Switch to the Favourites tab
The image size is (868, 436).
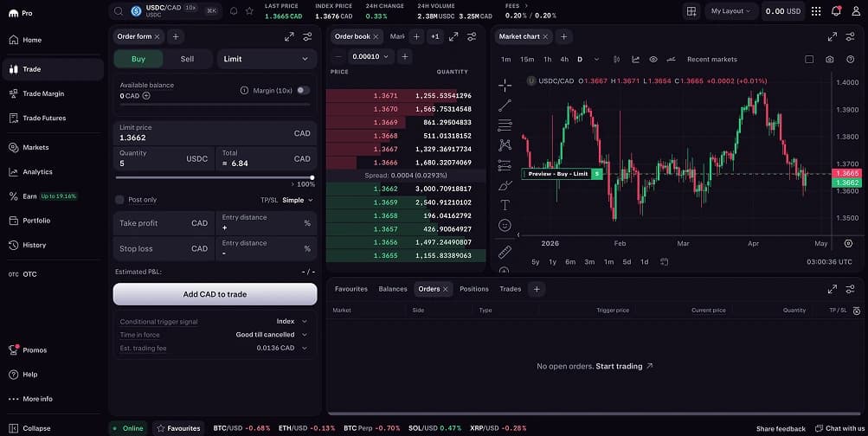tap(351, 289)
